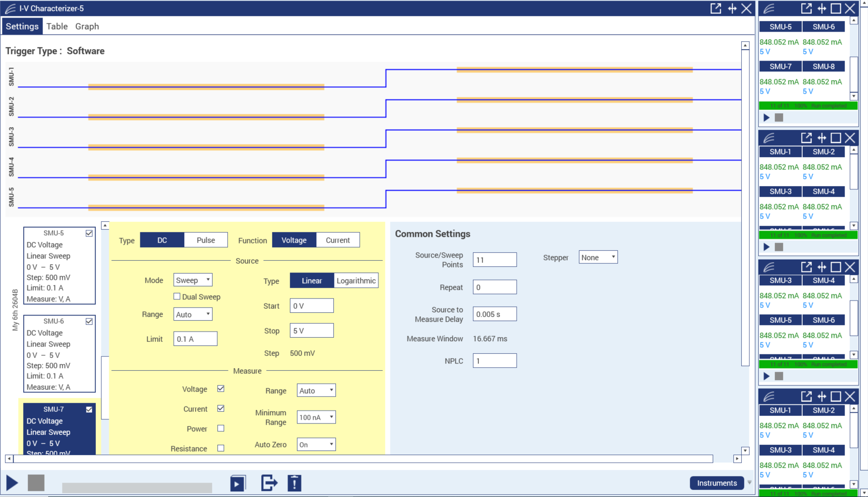This screenshot has width=868, height=497.
Task: Start the run with the main play button
Action: (12, 483)
